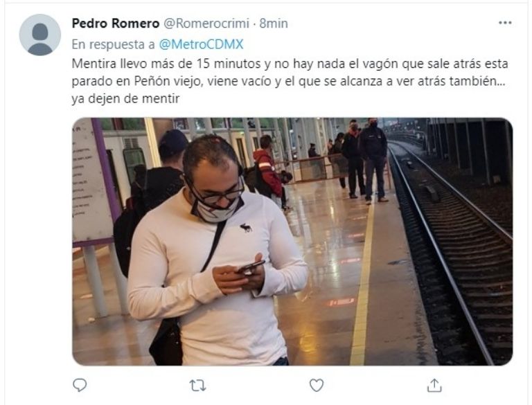
Task: Click the @Romerocrimi handle
Action: click(x=206, y=24)
